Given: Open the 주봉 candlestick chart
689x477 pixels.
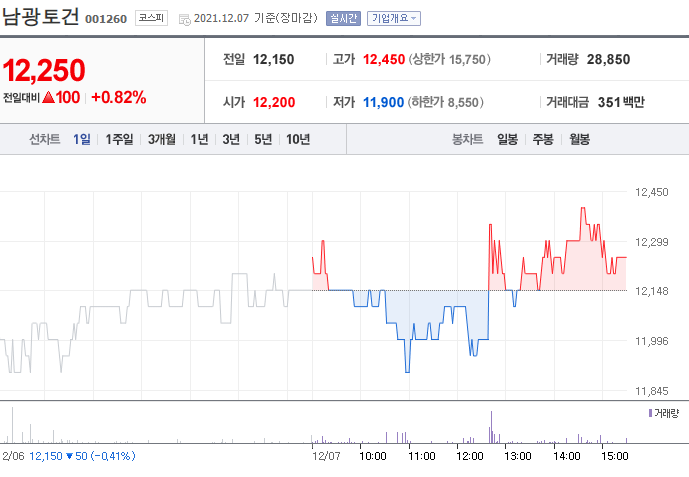Looking at the screenshot, I should (x=543, y=139).
